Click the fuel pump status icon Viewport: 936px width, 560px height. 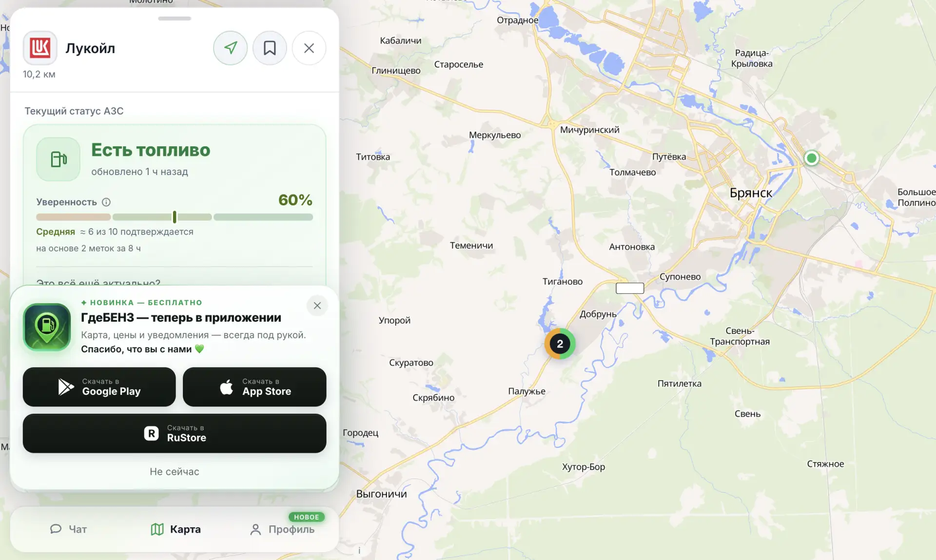[58, 159]
